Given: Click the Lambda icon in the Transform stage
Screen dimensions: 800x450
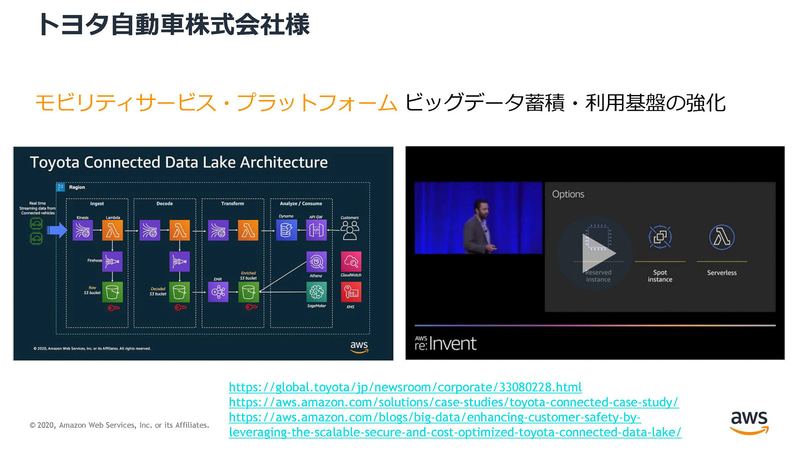Looking at the screenshot, I should [248, 231].
